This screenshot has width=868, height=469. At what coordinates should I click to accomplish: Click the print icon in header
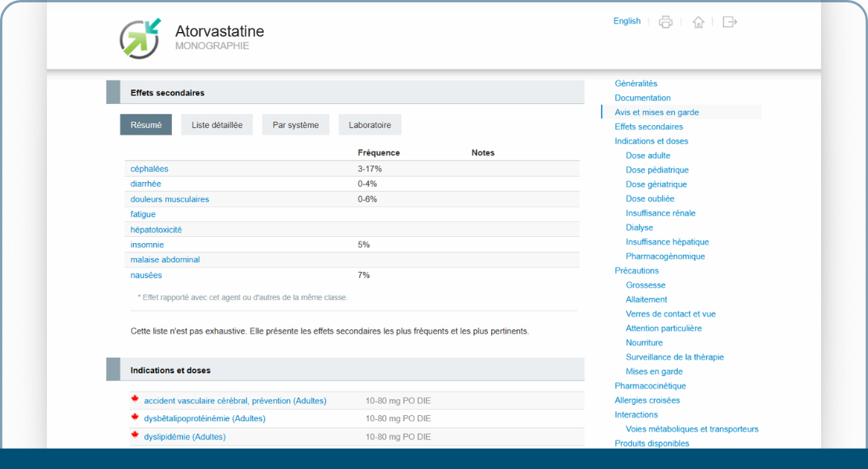point(665,22)
